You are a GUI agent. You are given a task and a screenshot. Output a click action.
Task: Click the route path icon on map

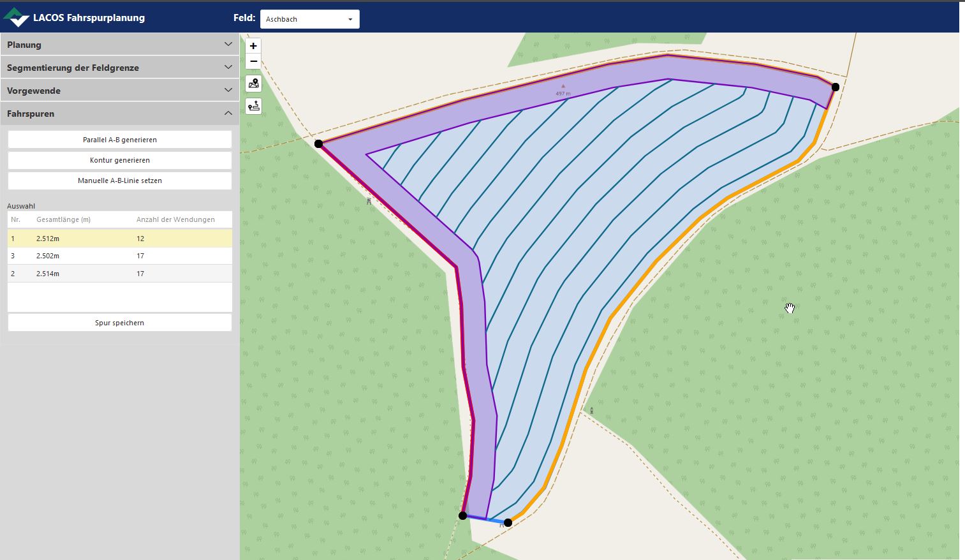(253, 106)
